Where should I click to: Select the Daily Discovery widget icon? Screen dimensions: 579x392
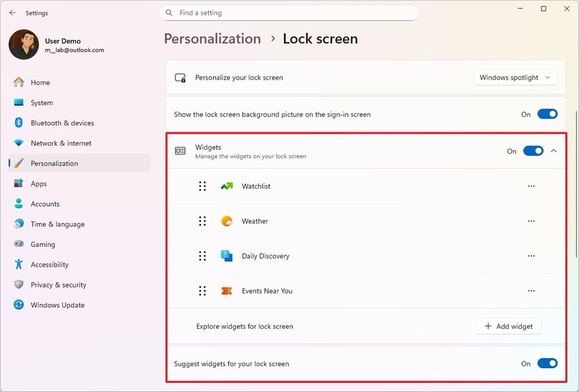pyautogui.click(x=226, y=256)
